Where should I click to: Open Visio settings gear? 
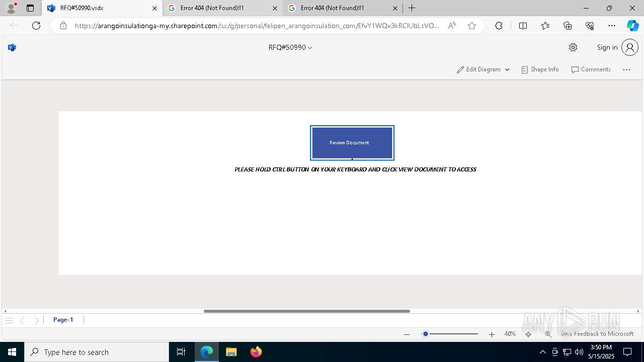tap(573, 47)
